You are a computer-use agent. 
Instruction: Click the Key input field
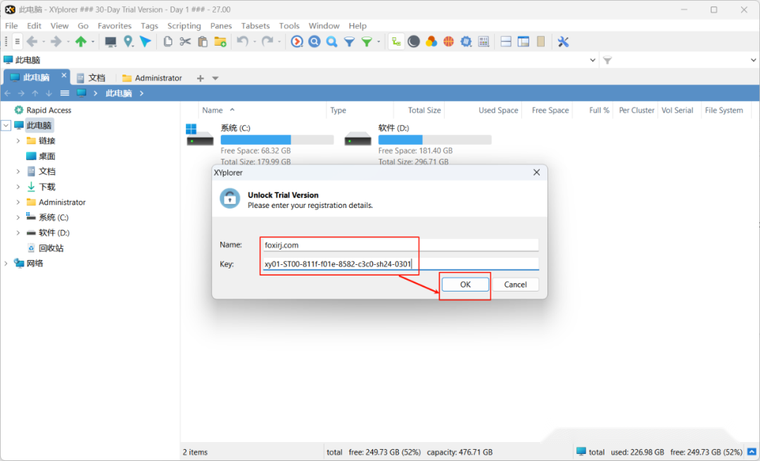(x=401, y=264)
